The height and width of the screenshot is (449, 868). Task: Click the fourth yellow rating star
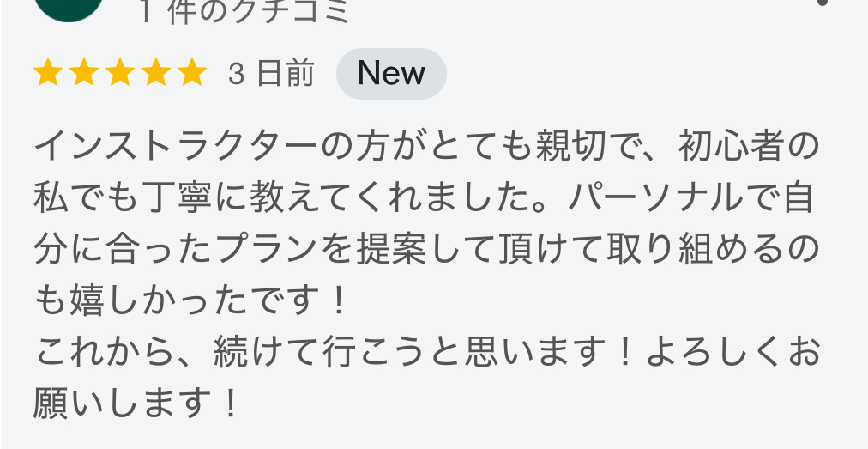[156, 73]
